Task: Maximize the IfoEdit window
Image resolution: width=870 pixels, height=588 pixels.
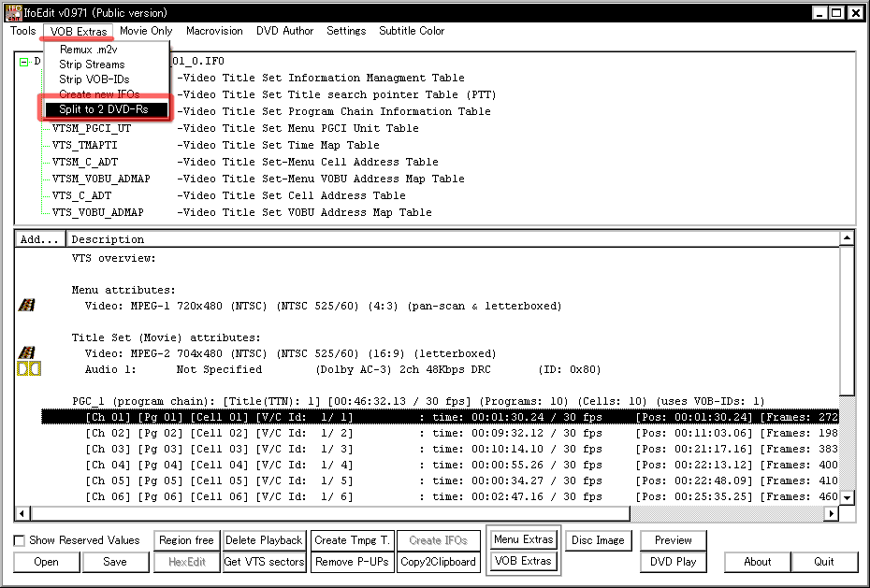Action: tap(836, 12)
